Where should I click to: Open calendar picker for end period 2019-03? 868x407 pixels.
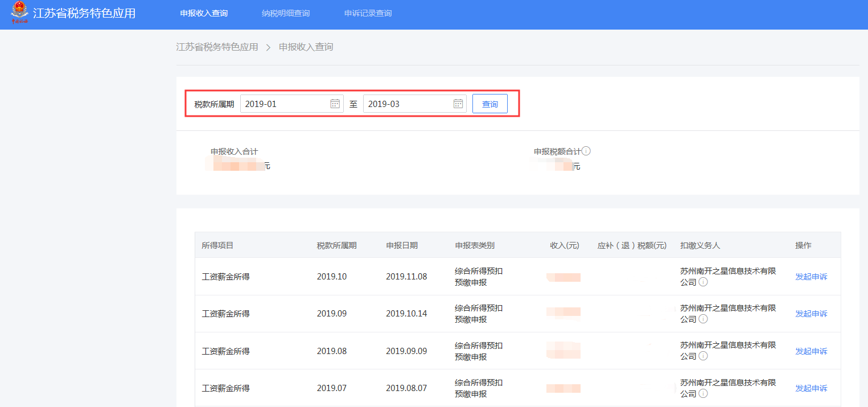point(458,104)
